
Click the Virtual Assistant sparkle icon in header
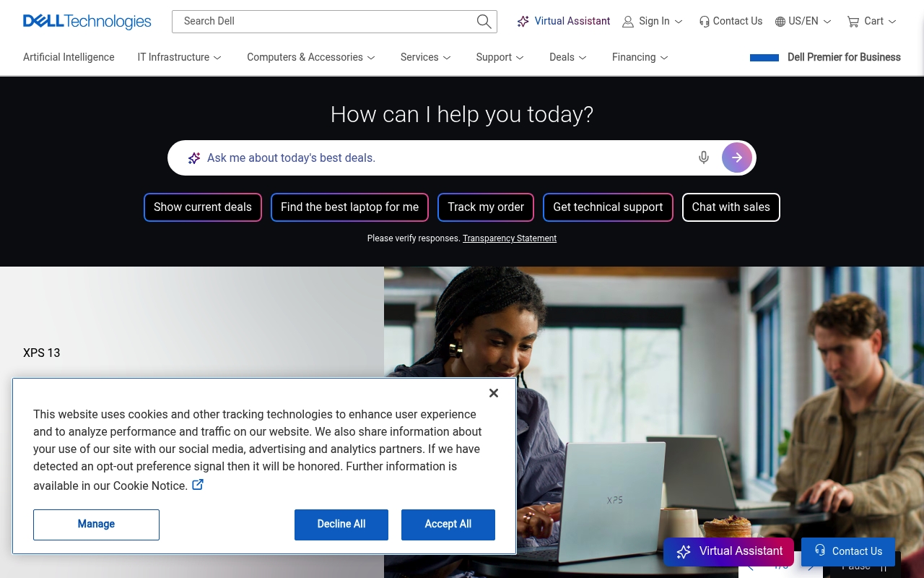pyautogui.click(x=523, y=22)
